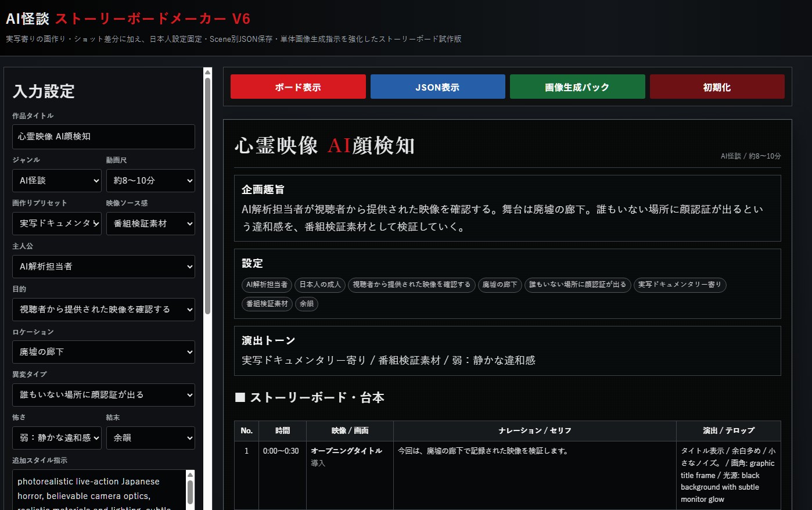Click the 心霊映像 AI顔検知 board title
Viewport: 812px width, 510px height.
coord(325,145)
